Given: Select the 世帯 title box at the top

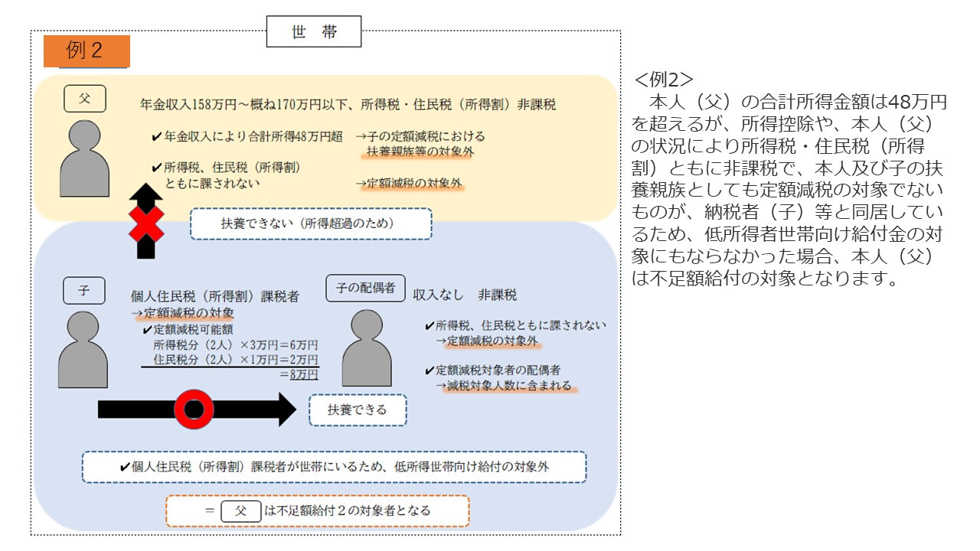Looking at the screenshot, I should pyautogui.click(x=314, y=32).
